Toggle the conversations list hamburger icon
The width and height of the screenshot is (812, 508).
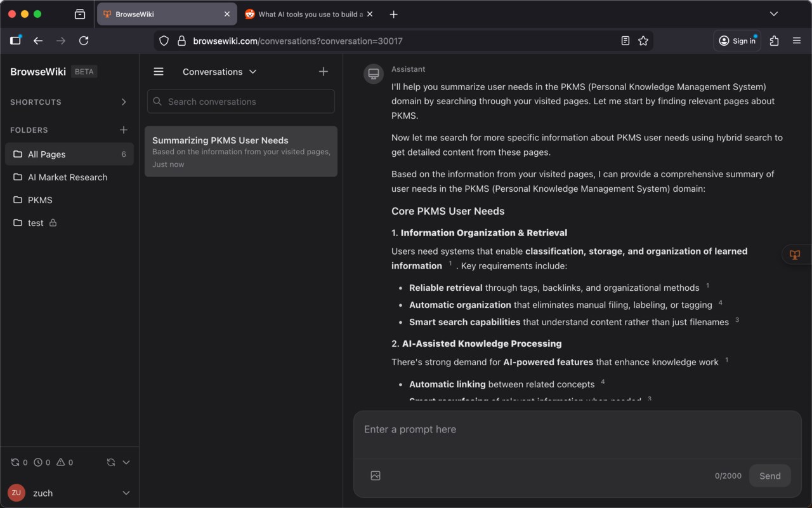point(159,72)
